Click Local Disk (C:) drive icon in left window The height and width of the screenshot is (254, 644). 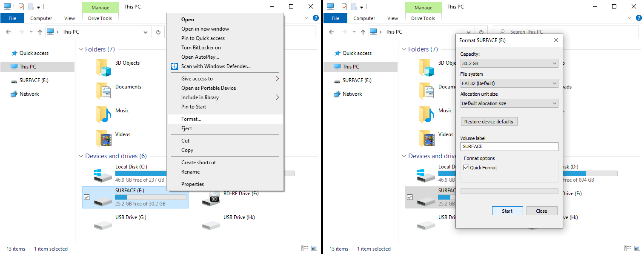[103, 174]
